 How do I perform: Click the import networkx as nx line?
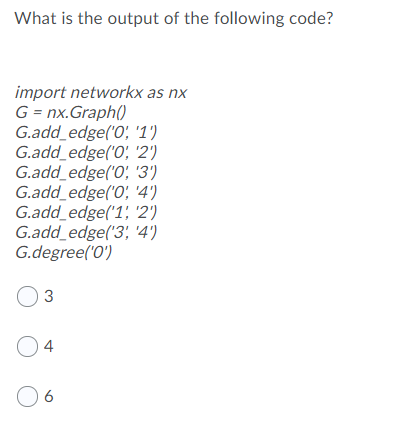click(101, 93)
